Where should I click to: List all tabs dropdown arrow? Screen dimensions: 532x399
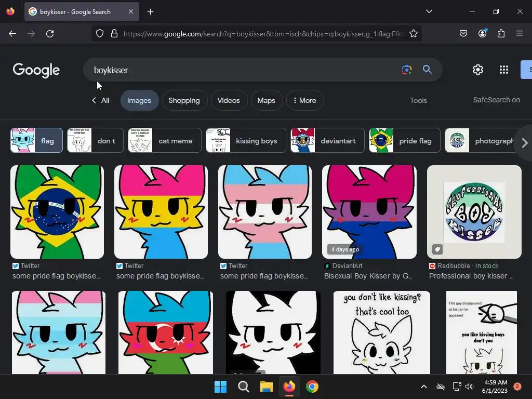pyautogui.click(x=429, y=11)
